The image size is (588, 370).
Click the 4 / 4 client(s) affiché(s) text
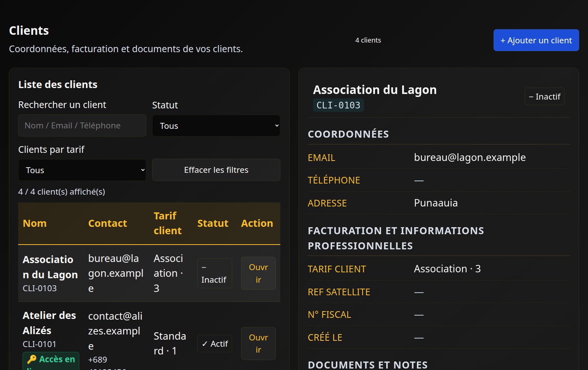pos(61,192)
